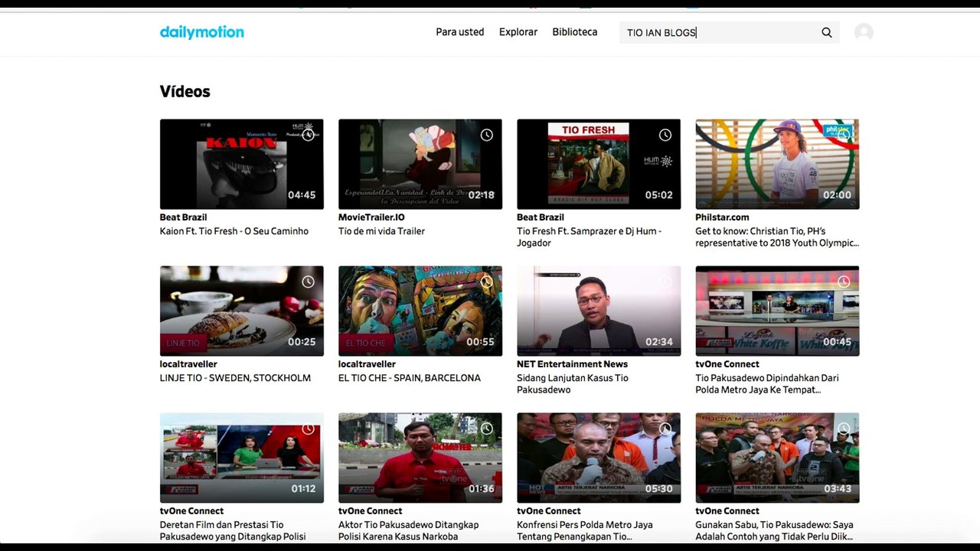The width and height of the screenshot is (980, 551).
Task: Open the tvOne 00:45 newsroom thumbnail
Action: point(776,311)
